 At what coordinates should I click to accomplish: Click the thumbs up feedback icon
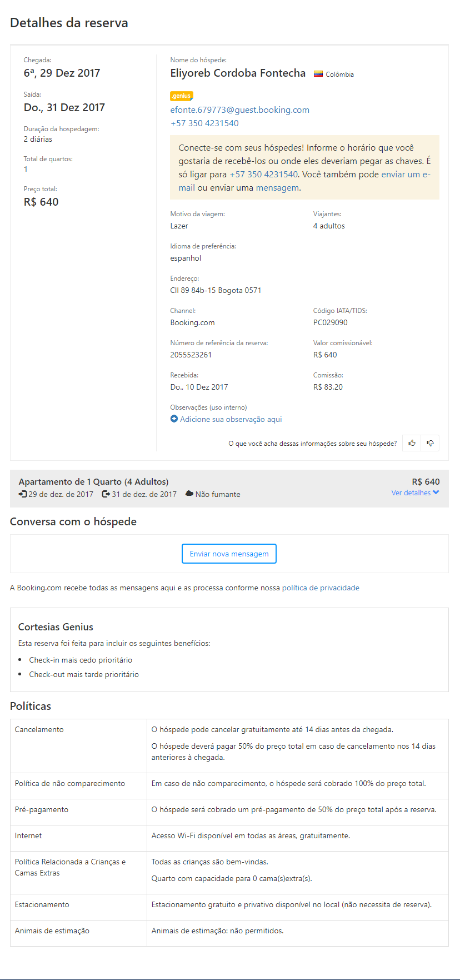(x=412, y=443)
